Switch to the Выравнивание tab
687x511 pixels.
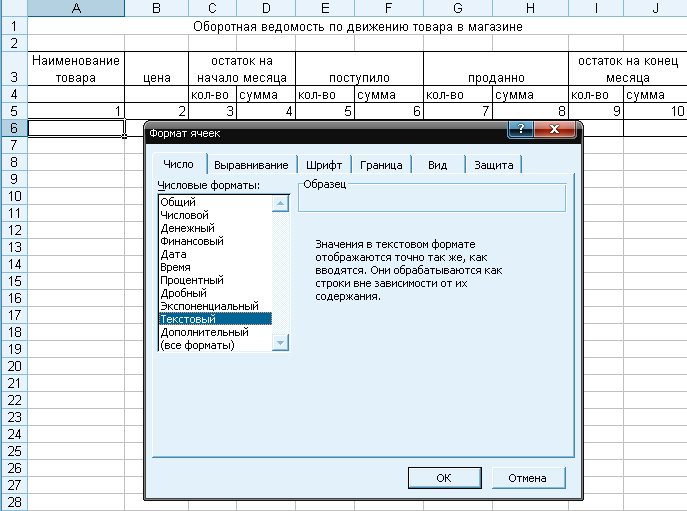(x=251, y=165)
